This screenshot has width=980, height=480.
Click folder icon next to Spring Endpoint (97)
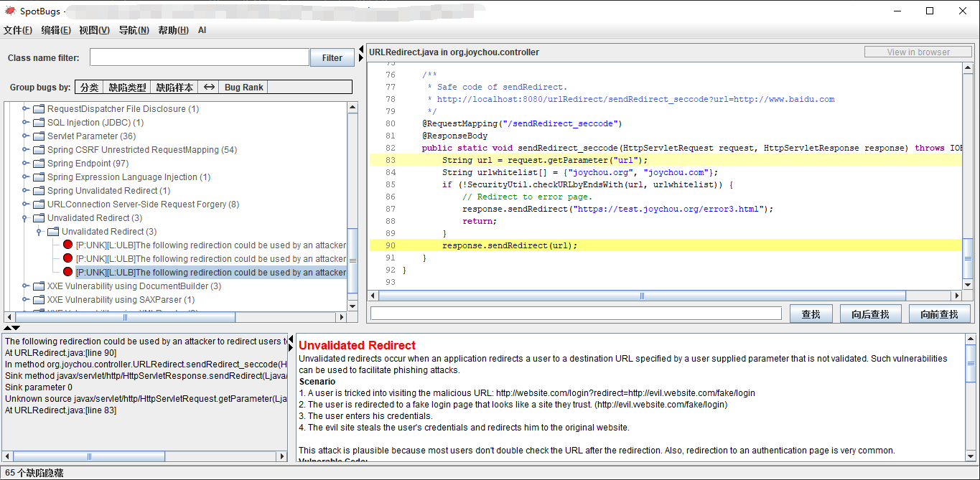(39, 164)
